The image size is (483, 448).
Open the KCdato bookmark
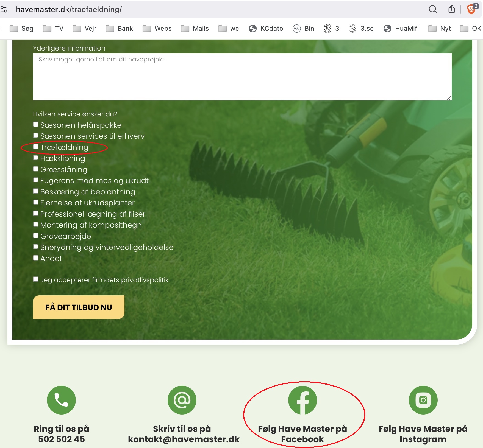[266, 29]
